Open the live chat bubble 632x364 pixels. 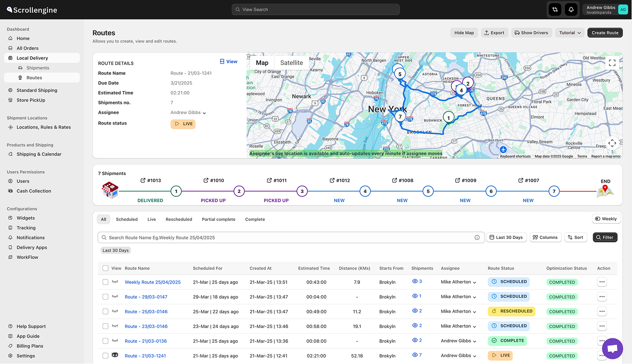(612, 349)
